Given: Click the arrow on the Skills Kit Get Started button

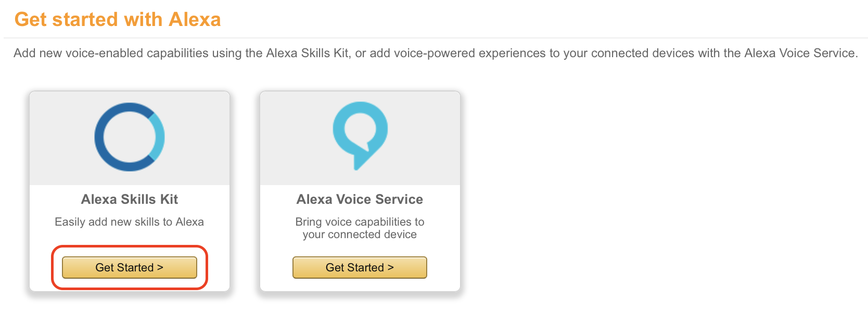Looking at the screenshot, I should coord(160,267).
